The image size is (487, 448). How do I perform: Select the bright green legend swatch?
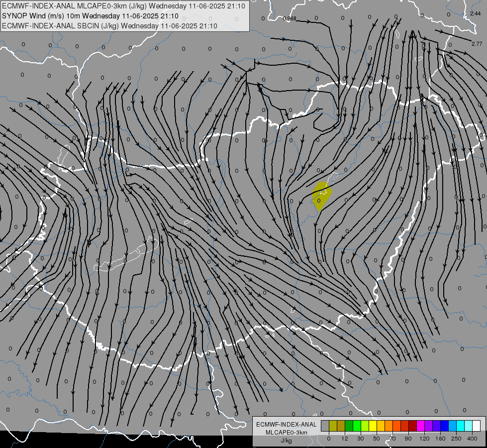[x=357, y=426]
